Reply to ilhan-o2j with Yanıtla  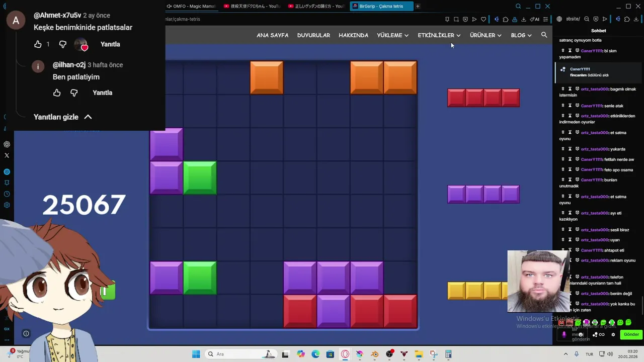coord(102,93)
